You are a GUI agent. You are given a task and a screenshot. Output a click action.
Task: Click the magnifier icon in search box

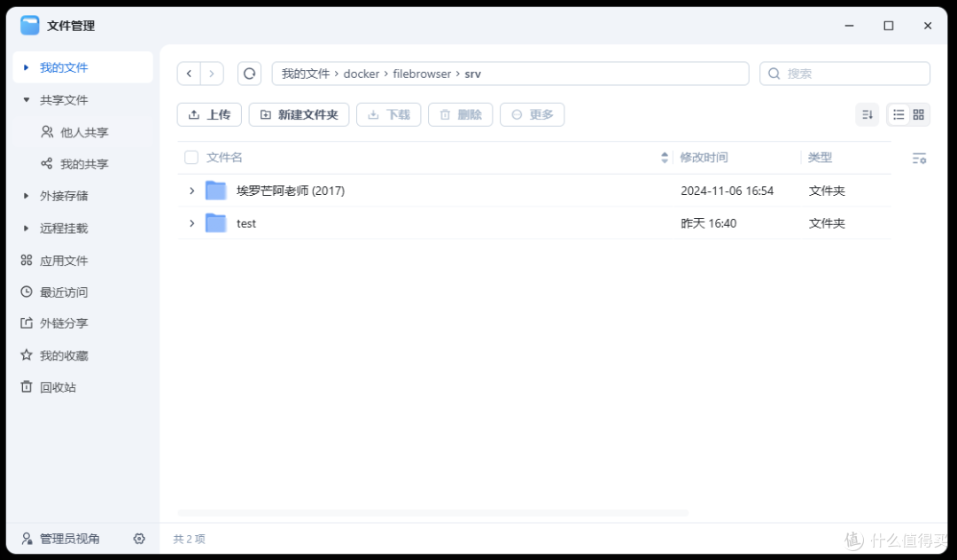coord(774,74)
